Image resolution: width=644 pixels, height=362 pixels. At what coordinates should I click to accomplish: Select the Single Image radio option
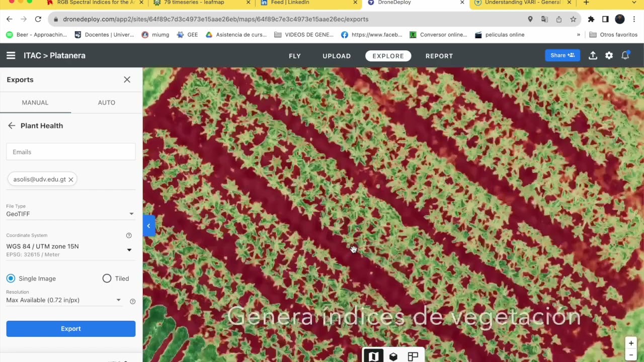coord(11,279)
